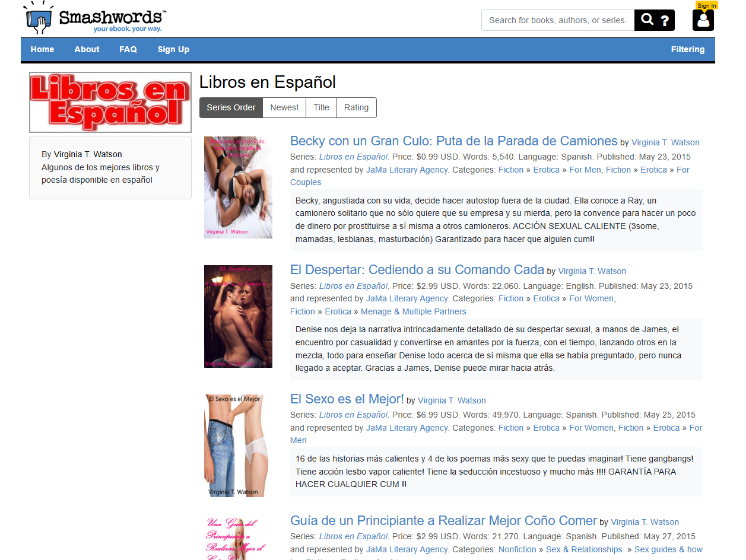746x560 pixels.
Task: Select the Series Order sort tab
Action: pyautogui.click(x=231, y=107)
